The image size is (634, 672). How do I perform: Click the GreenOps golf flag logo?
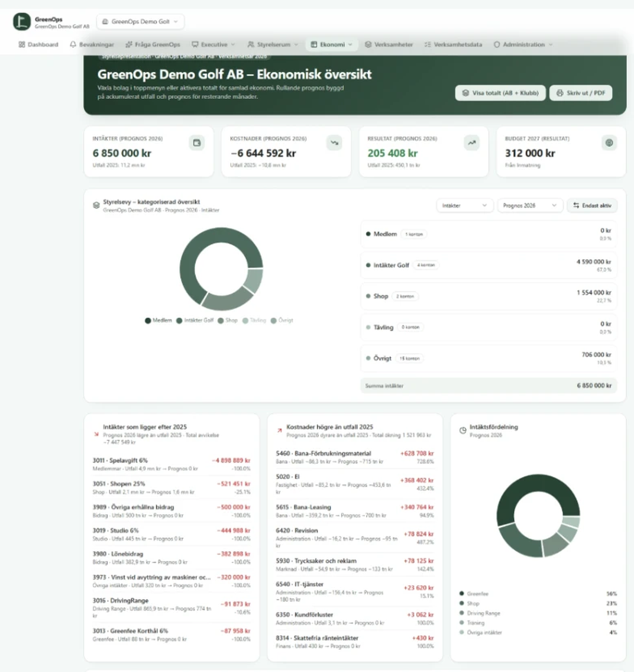21,21
